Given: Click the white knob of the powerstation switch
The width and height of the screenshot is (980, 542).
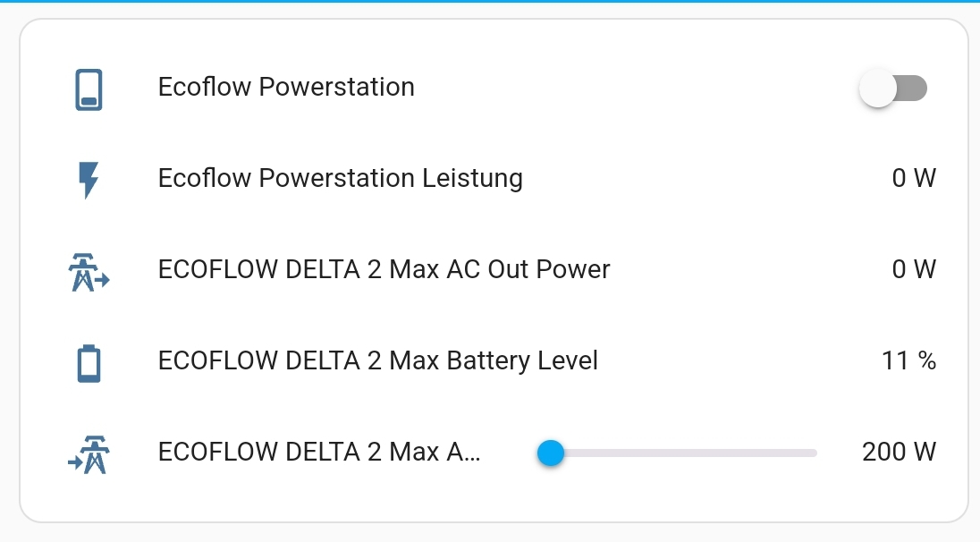Looking at the screenshot, I should [878, 89].
